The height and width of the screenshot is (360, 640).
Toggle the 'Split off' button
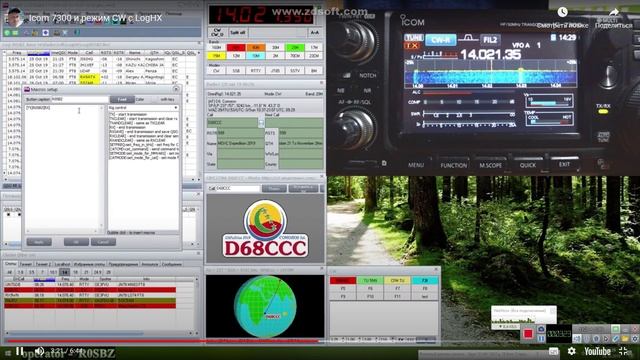point(238,32)
